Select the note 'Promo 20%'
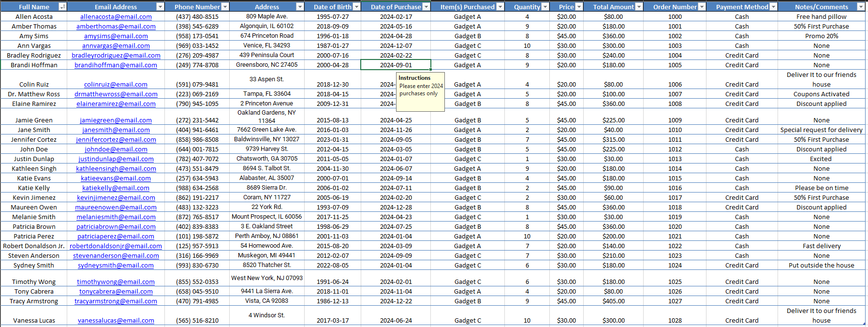868x327 pixels. coord(822,36)
